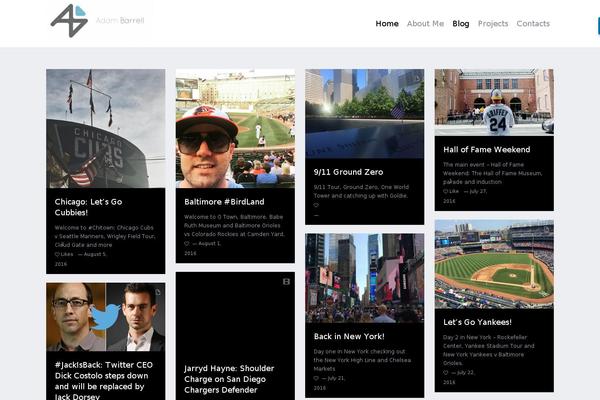The width and height of the screenshot is (600, 400).
Task: Like the Baltimore #BirdLand post heart
Action: (186, 243)
